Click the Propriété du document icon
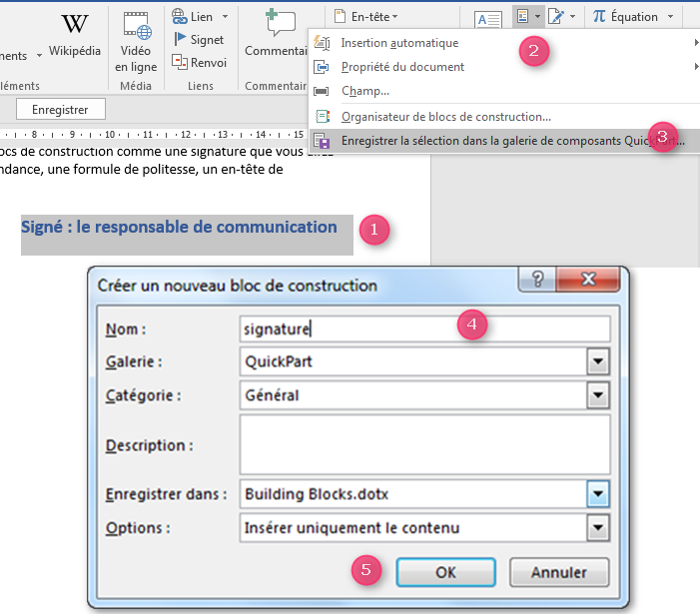The height and width of the screenshot is (614, 700). tap(322, 67)
